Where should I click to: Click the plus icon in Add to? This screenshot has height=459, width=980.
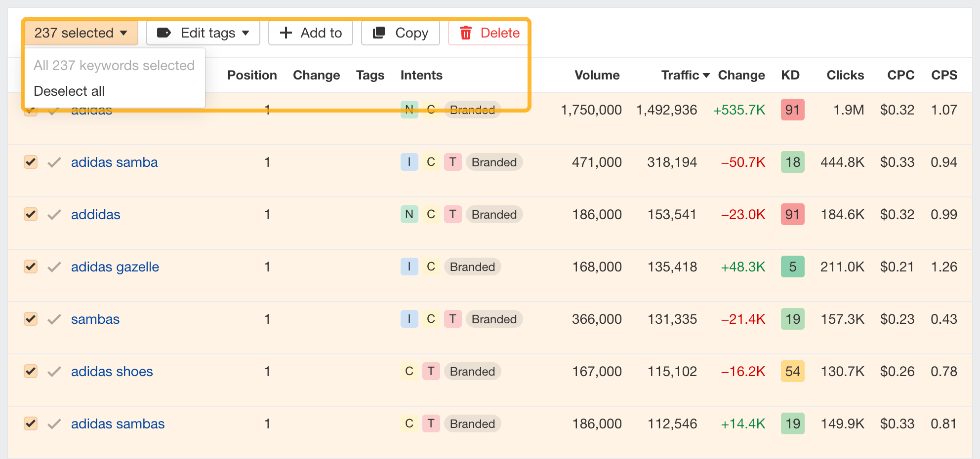click(x=286, y=33)
